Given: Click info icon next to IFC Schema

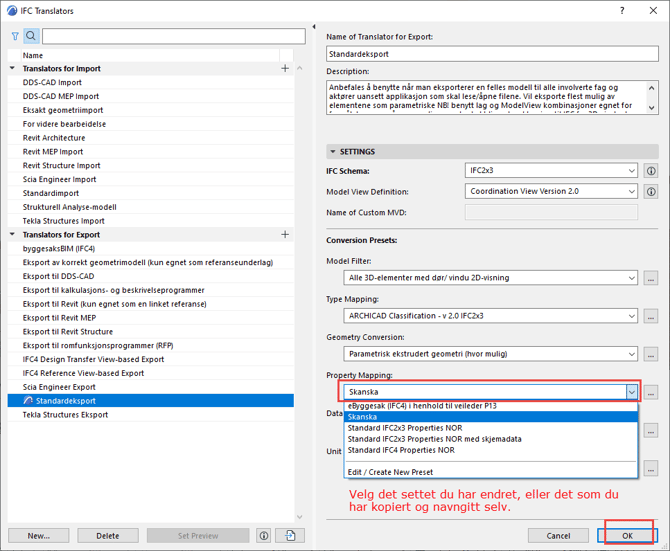Looking at the screenshot, I should pyautogui.click(x=650, y=171).
